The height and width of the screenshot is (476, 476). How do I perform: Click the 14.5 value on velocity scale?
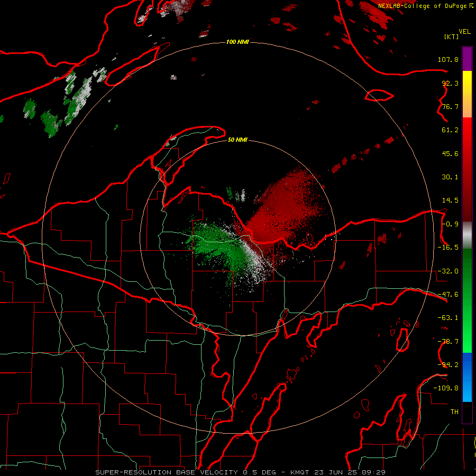point(450,200)
